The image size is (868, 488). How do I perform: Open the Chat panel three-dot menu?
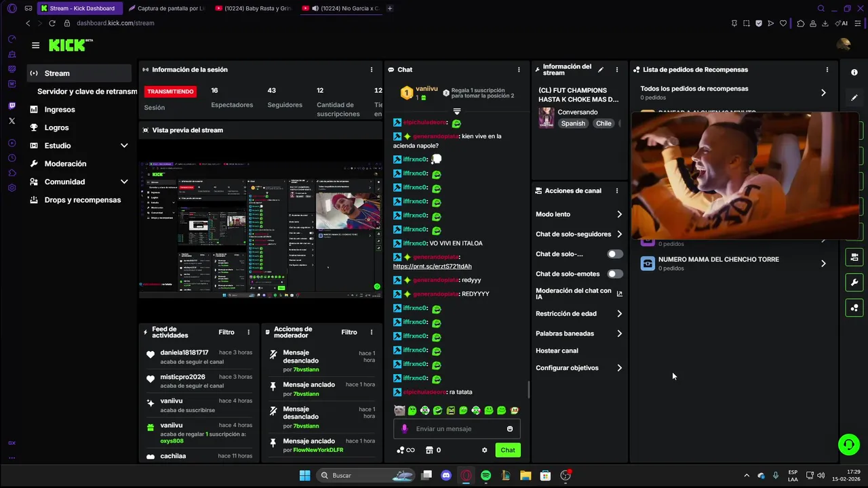(x=519, y=70)
